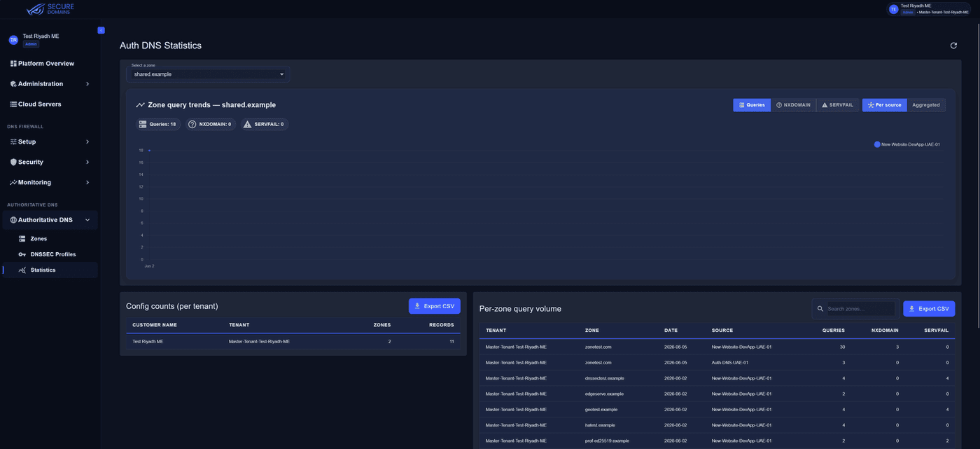Toggle the NXDOMAIN chart series button

793,105
